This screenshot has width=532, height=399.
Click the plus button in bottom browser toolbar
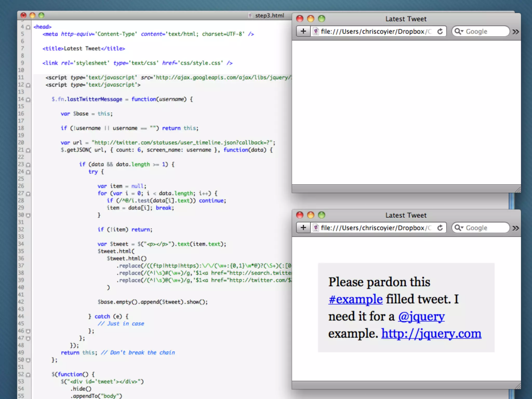(x=303, y=228)
